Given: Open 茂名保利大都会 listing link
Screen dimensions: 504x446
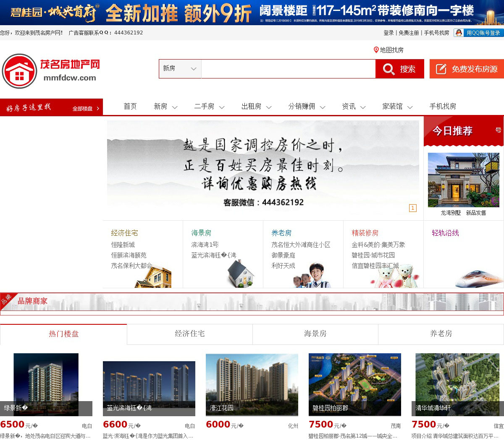Looking at the screenshot, I should [131, 266].
